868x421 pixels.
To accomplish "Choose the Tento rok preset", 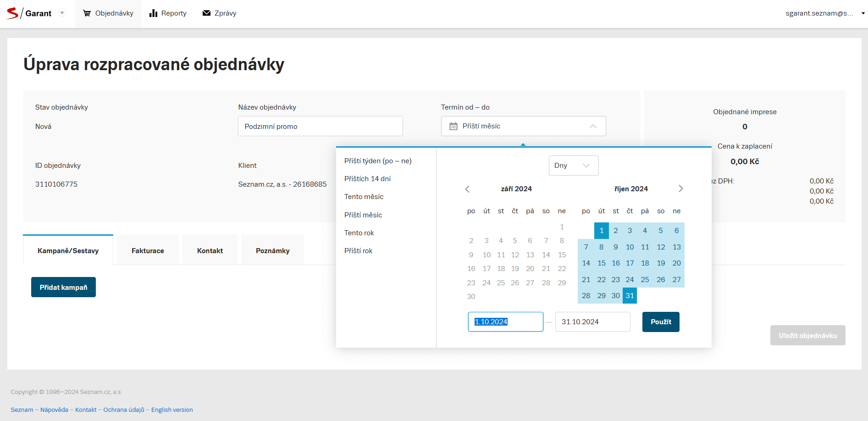I will point(359,233).
